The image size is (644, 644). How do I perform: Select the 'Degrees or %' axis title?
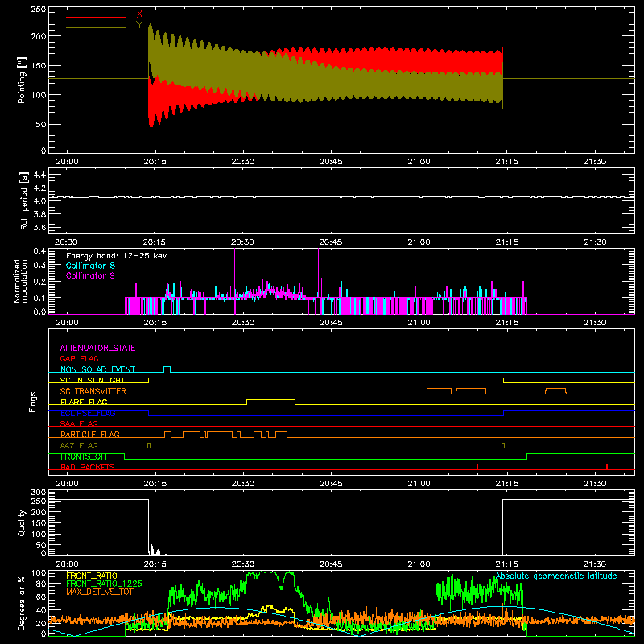pos(22,603)
